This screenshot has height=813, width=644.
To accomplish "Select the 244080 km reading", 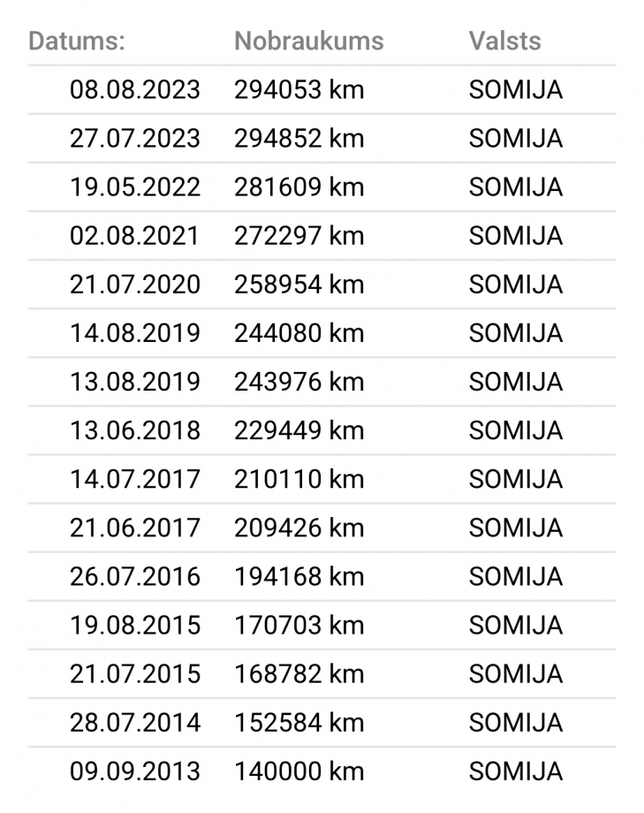I will tap(299, 333).
